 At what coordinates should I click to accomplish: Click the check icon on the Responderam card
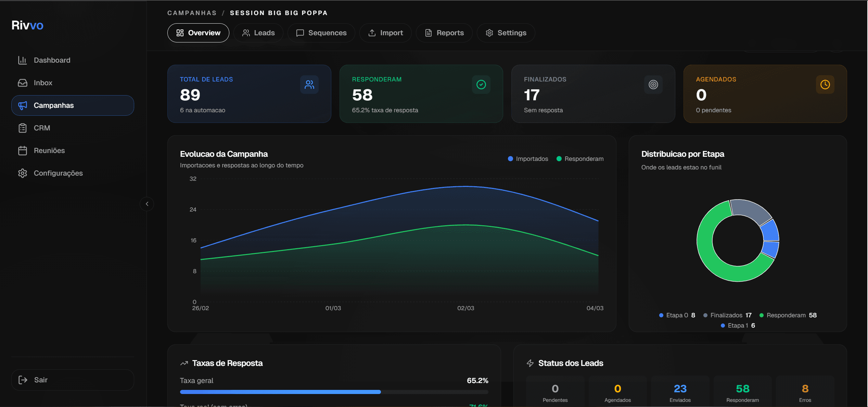[x=481, y=84]
